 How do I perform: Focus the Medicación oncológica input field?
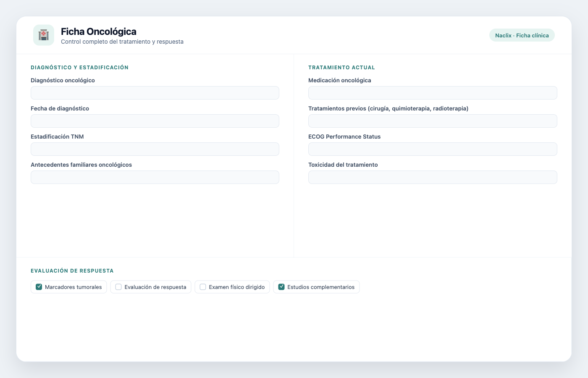[x=433, y=93]
